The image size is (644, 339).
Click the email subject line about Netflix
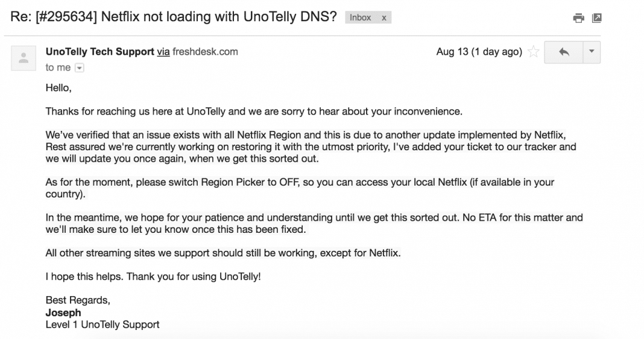tap(173, 17)
